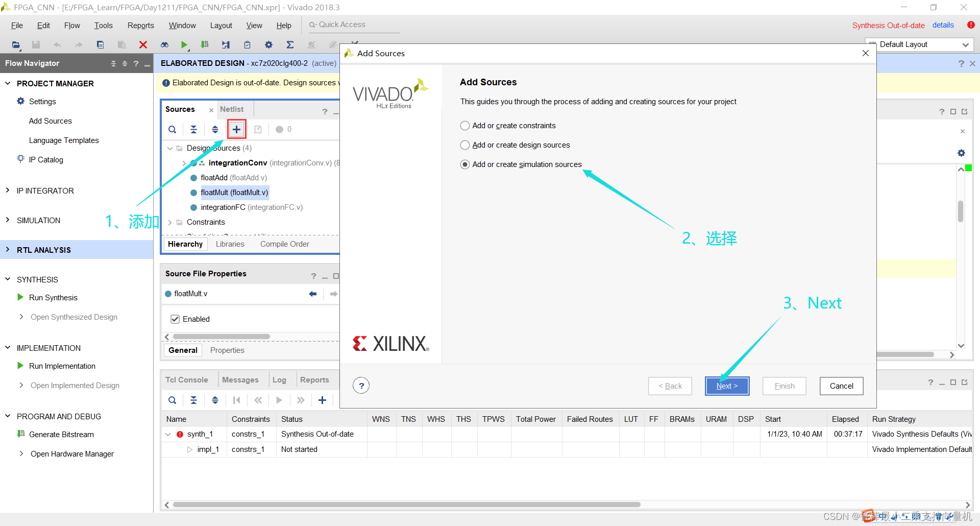
Task: Click Add Sources in Project Manager
Action: pyautogui.click(x=51, y=121)
